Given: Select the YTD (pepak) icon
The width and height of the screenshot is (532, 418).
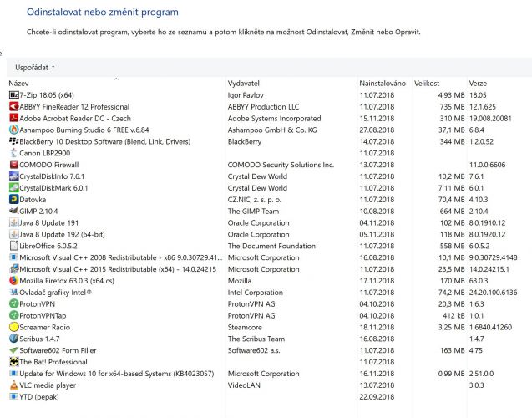Looking at the screenshot, I should [x=13, y=396].
